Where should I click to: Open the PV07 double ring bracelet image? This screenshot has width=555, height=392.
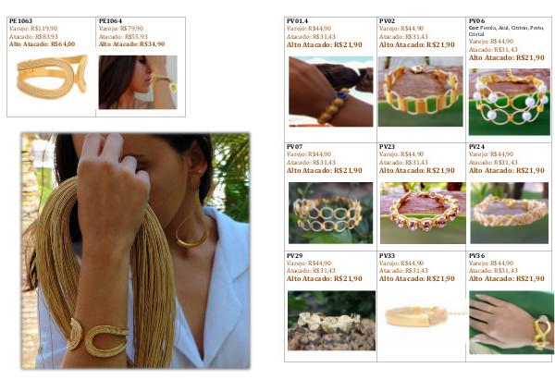coord(330,213)
